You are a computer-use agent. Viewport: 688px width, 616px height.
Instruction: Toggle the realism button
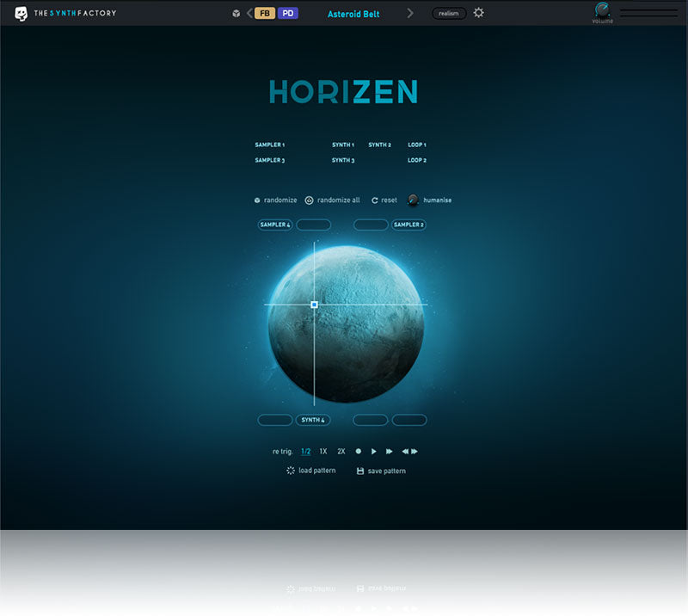pyautogui.click(x=448, y=14)
